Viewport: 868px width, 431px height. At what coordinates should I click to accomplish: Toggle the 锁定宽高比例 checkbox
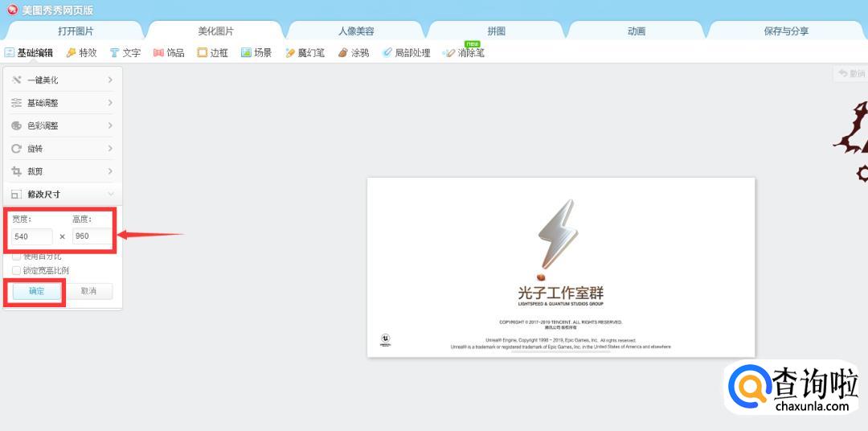pyautogui.click(x=17, y=270)
